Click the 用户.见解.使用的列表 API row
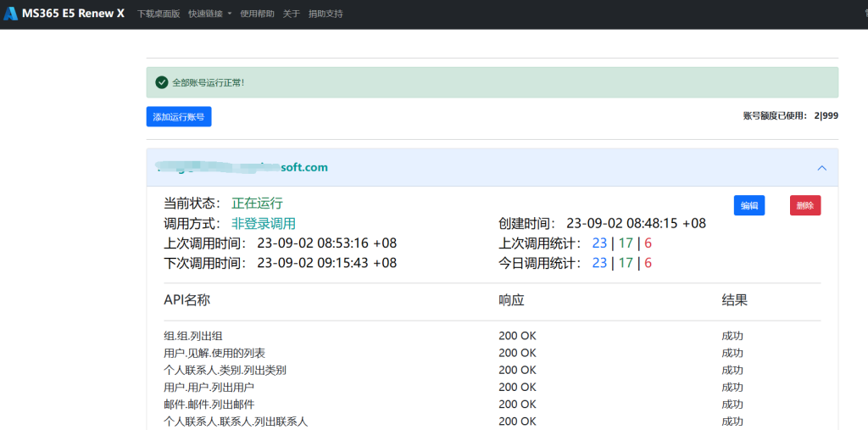This screenshot has height=430, width=868. 492,353
